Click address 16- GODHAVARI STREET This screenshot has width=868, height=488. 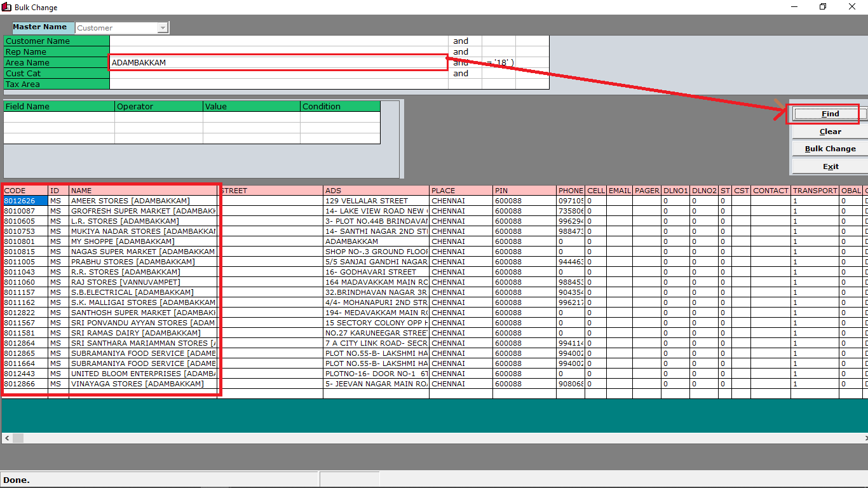[x=376, y=272]
